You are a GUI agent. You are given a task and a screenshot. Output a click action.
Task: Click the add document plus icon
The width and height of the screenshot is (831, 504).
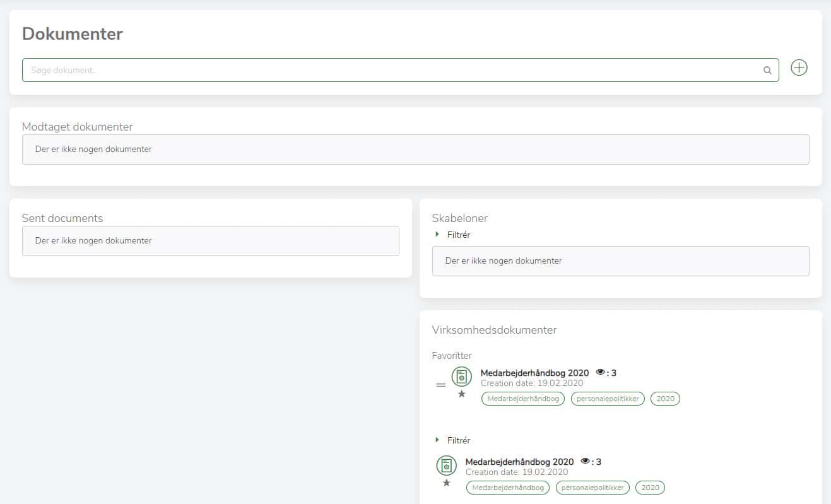tap(799, 67)
